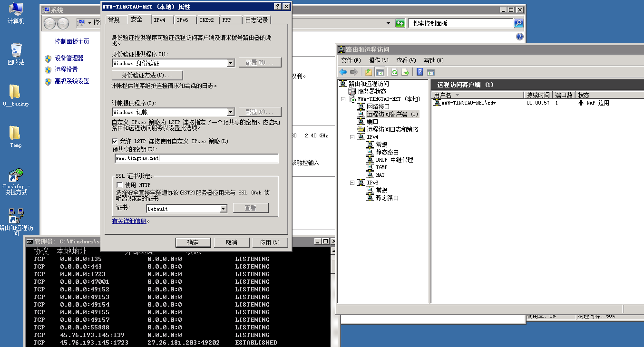This screenshot has width=644, height=347.
Task: Collapse the IPv6 tree node
Action: [x=352, y=183]
